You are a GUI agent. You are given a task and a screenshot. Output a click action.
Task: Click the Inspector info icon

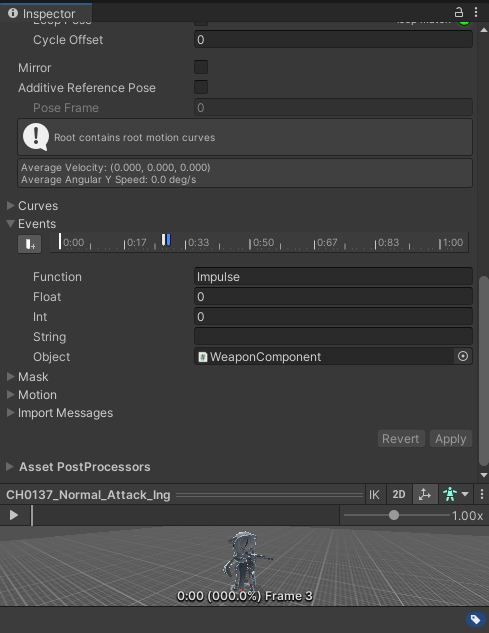[13, 13]
